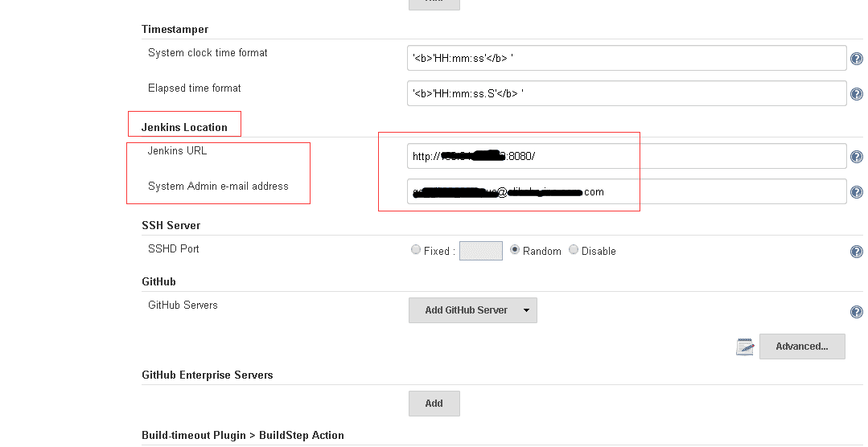Click the partially visible button above Timestamper
The height and width of the screenshot is (447, 868).
[x=434, y=5]
